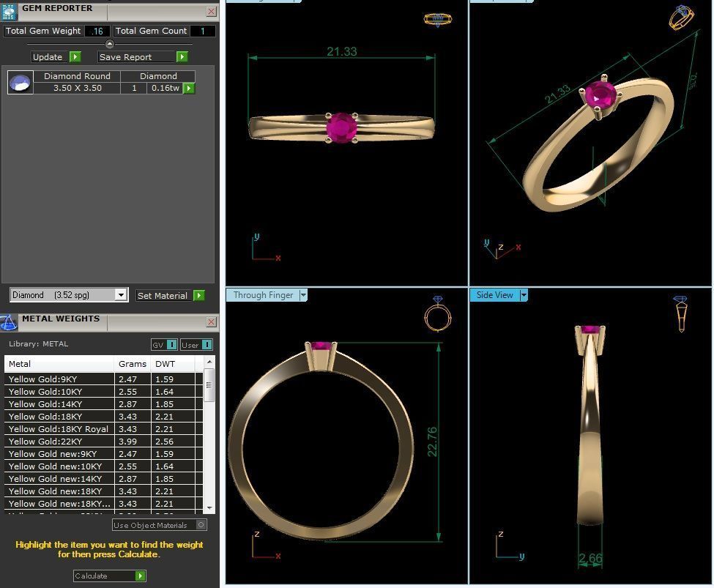This screenshot has width=714, height=588.
Task: Close the Metal Weights panel
Action: click(x=212, y=322)
